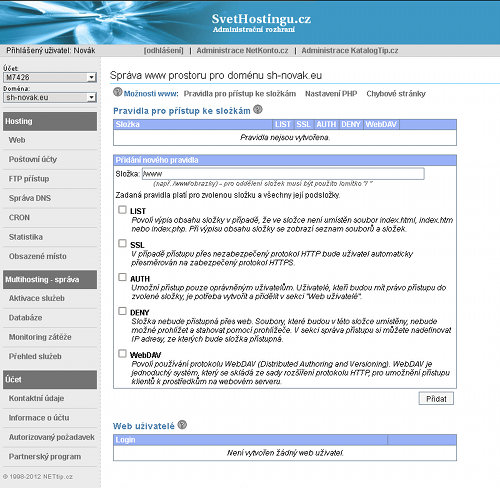Image resolution: width=500 pixels, height=488 pixels.
Task: Open Administrace NetKonto.cz link
Action: pos(242,51)
